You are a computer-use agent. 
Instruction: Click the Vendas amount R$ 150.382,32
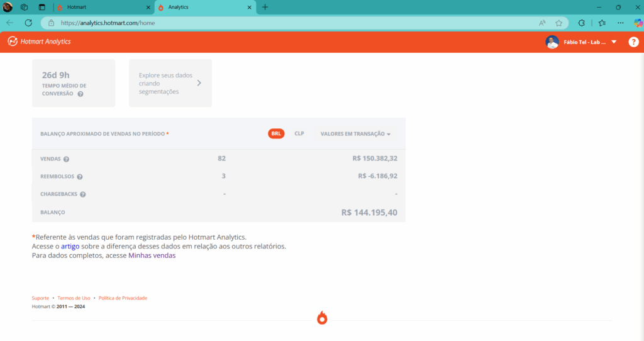click(375, 158)
